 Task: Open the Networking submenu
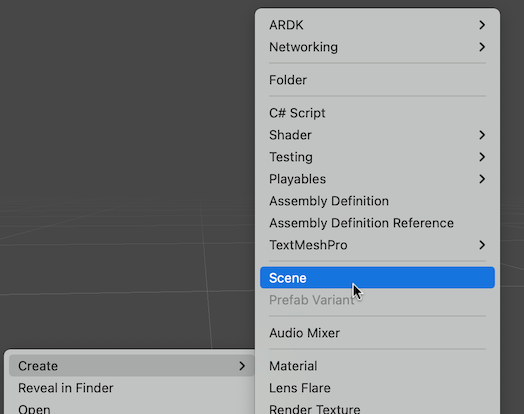pyautogui.click(x=377, y=47)
